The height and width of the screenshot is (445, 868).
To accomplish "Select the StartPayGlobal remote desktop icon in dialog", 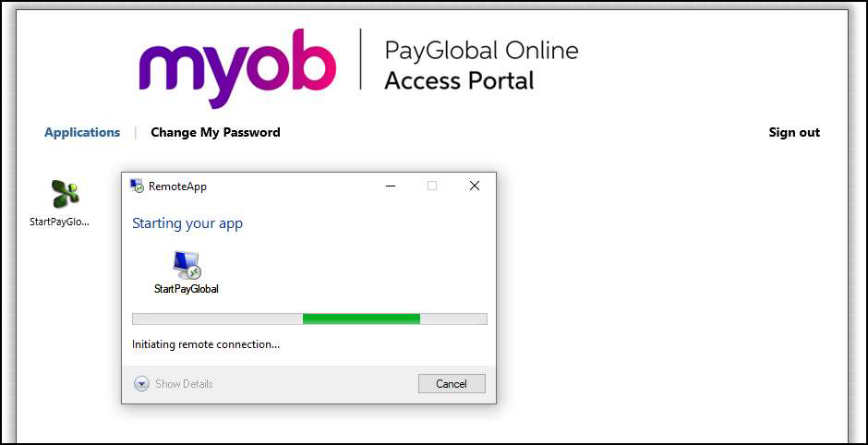I will (x=187, y=265).
